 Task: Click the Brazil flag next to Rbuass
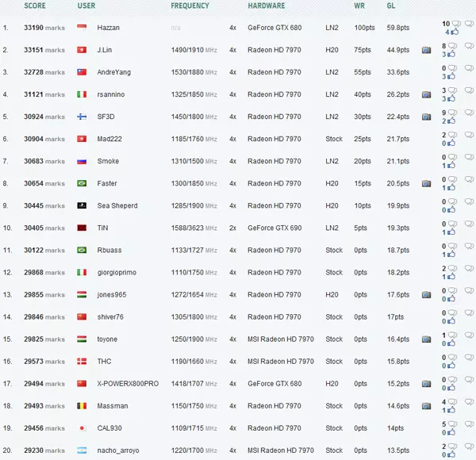[82, 250]
